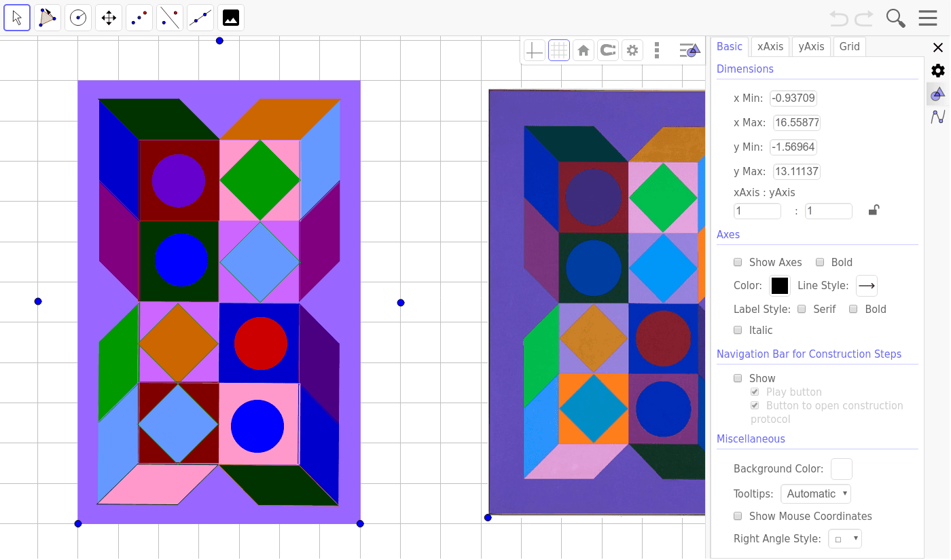
Task: Click the red circle in the drawing
Action: click(x=261, y=343)
